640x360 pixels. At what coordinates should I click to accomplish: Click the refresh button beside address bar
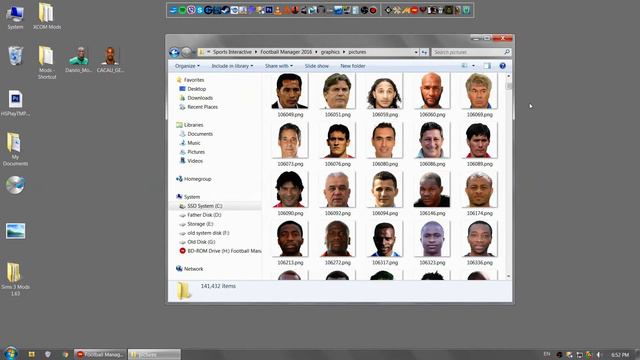(x=424, y=52)
